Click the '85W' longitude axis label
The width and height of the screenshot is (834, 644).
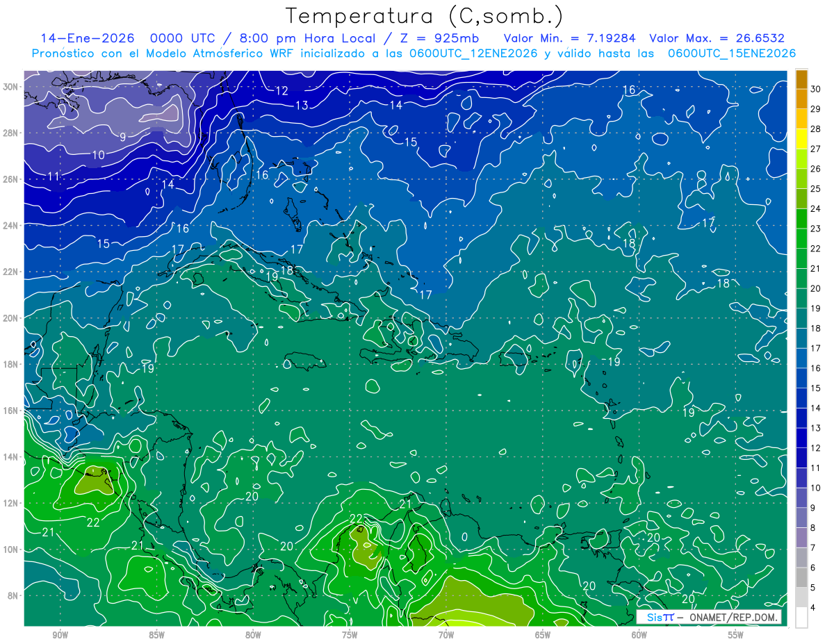click(x=156, y=635)
